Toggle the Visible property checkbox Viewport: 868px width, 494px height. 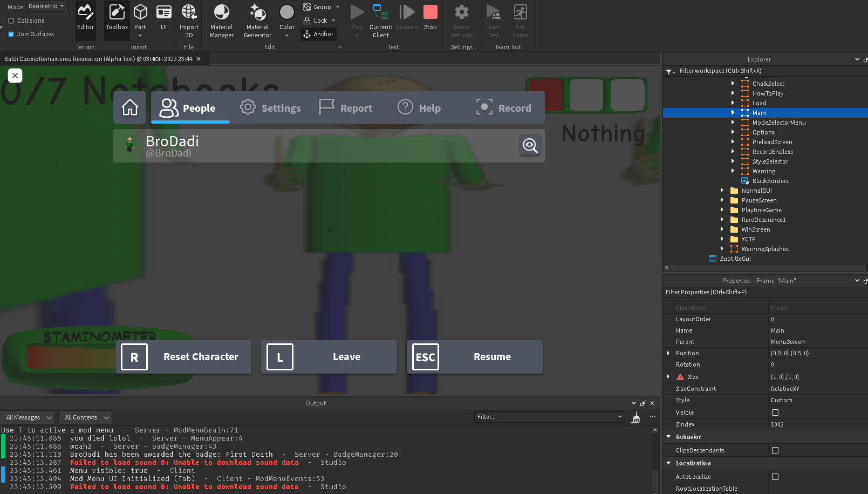775,412
